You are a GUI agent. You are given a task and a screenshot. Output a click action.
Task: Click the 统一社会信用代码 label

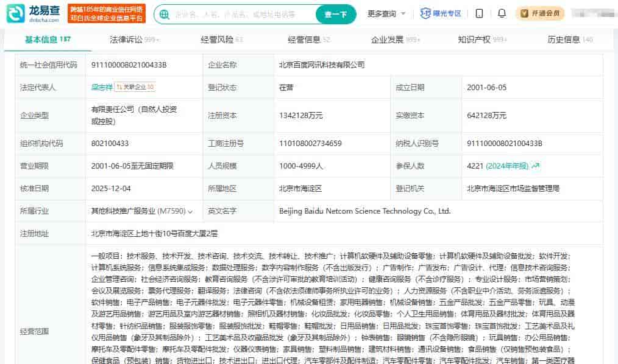click(x=49, y=65)
